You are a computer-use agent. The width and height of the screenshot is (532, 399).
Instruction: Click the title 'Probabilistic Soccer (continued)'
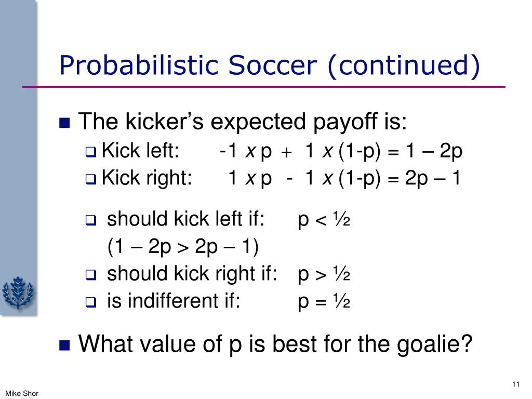pyautogui.click(x=270, y=65)
